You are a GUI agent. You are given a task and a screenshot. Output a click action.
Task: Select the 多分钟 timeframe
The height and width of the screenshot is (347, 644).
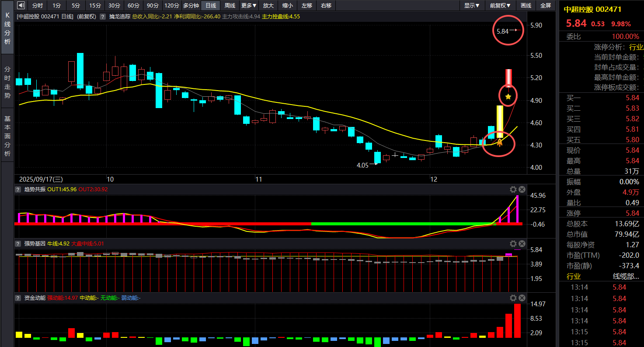(x=191, y=6)
